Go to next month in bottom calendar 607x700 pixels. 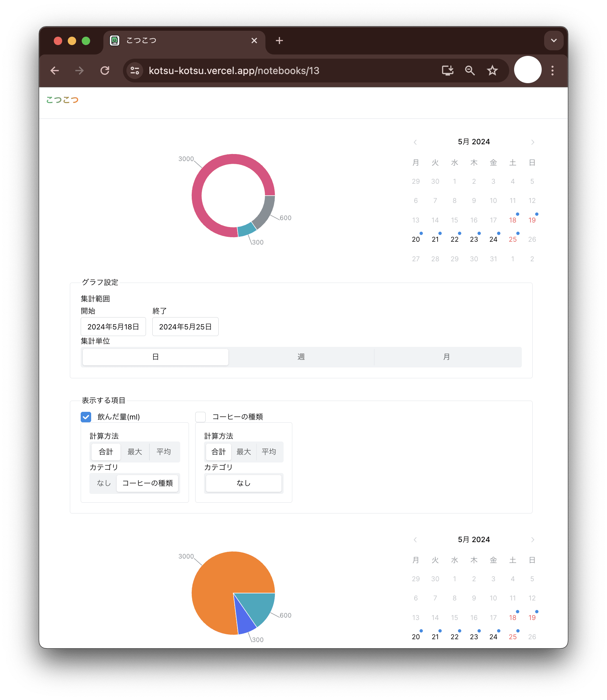[x=533, y=540]
